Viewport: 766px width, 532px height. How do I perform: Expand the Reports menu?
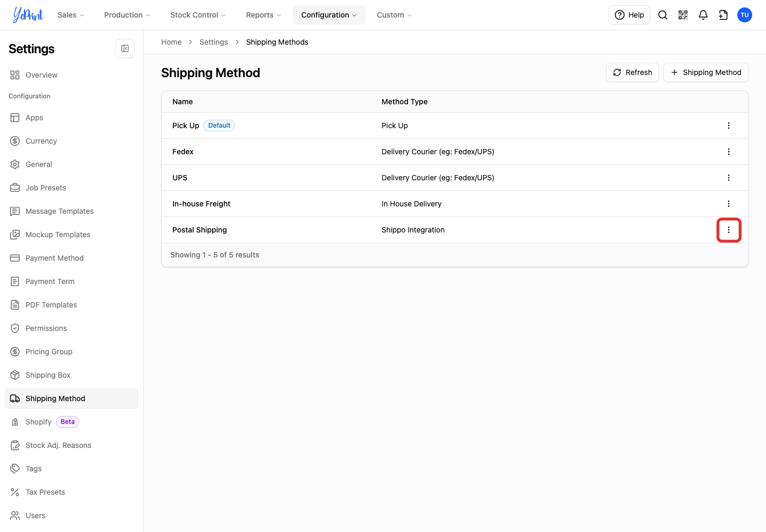tap(263, 15)
